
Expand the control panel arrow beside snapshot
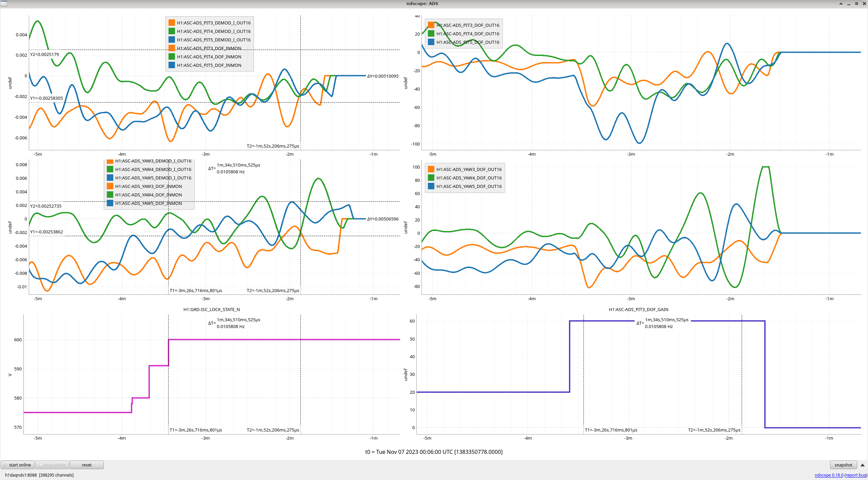tap(862, 465)
